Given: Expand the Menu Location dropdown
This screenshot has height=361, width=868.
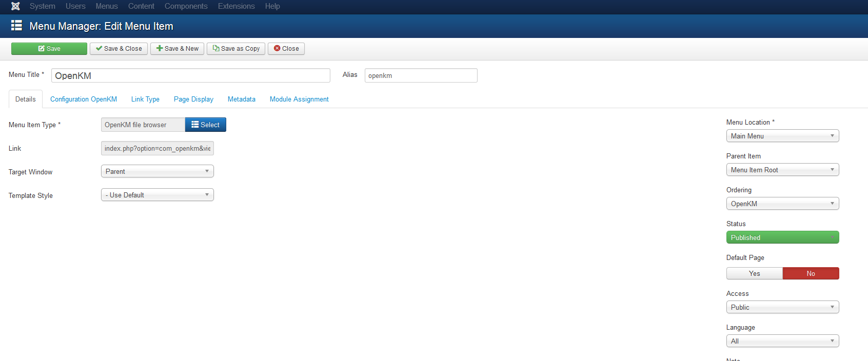Looking at the screenshot, I should point(782,136).
